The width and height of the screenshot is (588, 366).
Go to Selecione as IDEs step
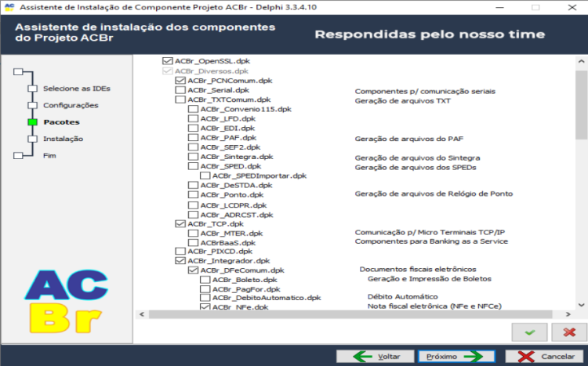click(x=77, y=89)
